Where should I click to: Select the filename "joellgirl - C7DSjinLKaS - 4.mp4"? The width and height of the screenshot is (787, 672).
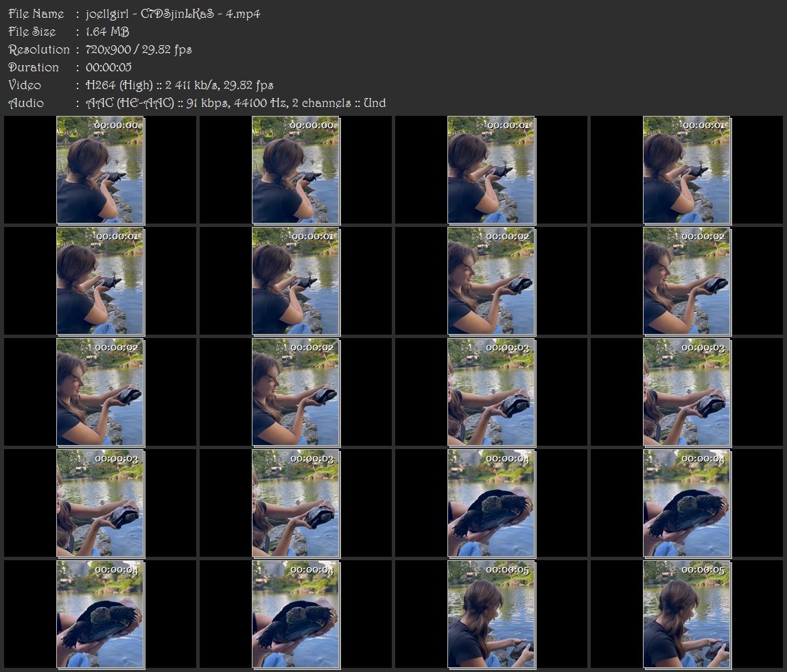[173, 14]
